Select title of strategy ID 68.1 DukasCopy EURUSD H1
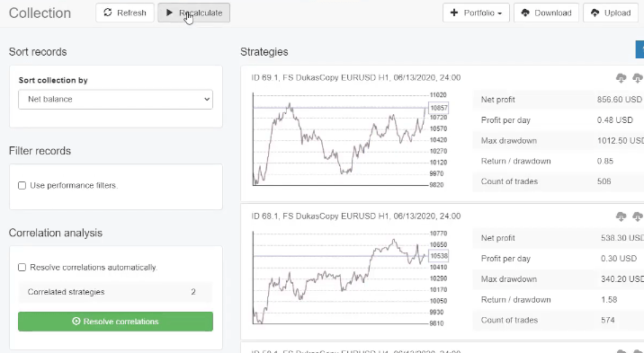 [x=356, y=216]
